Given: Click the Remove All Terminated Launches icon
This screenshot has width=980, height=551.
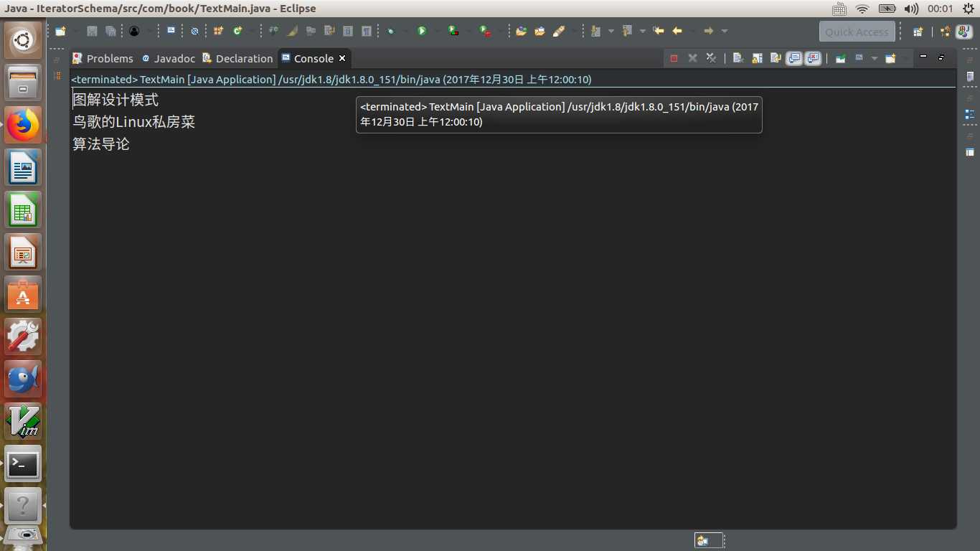Looking at the screenshot, I should (x=711, y=58).
